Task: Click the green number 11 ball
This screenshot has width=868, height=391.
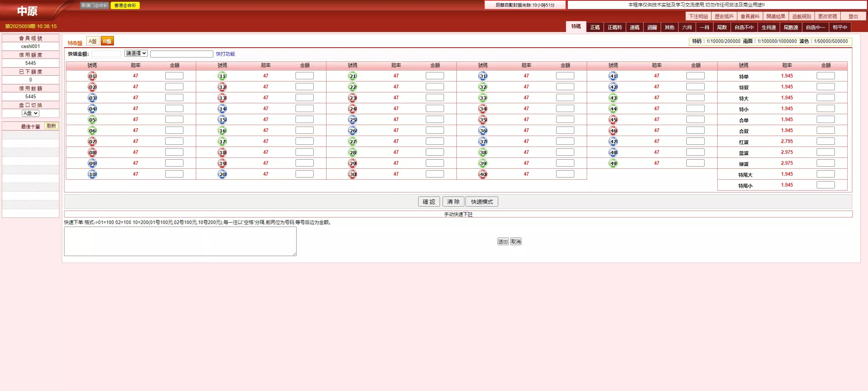Action: tap(222, 76)
